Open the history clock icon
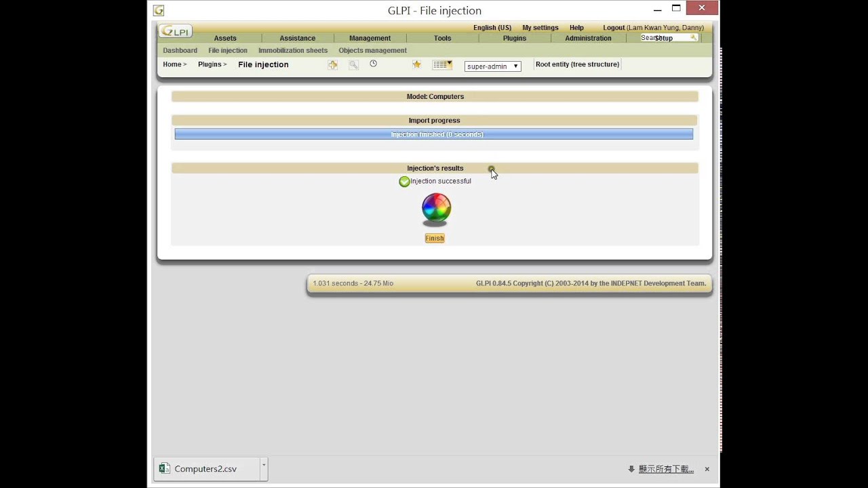Viewport: 868px width, 488px height. 373,64
